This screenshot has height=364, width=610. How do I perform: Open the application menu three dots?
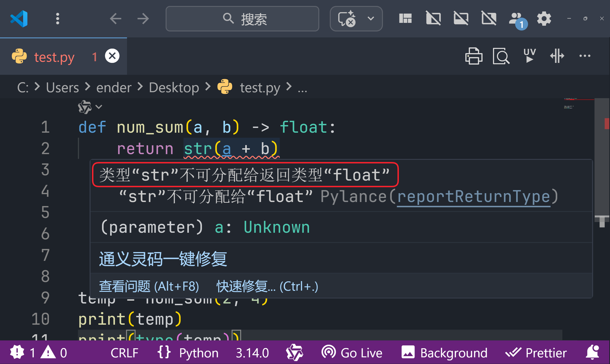pos(57,19)
